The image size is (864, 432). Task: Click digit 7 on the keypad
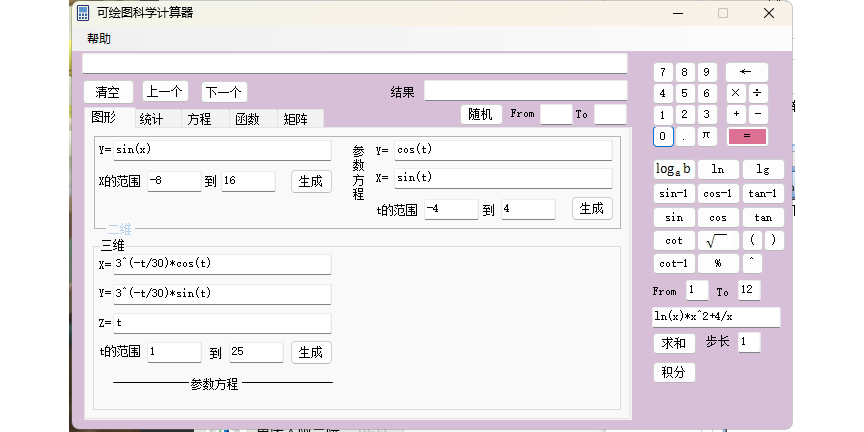point(663,72)
